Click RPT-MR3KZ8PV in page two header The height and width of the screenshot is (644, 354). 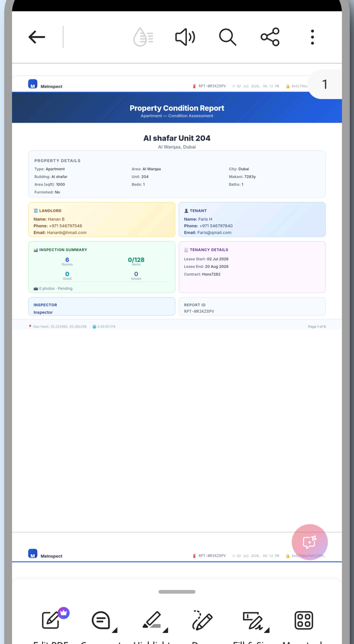coord(212,556)
